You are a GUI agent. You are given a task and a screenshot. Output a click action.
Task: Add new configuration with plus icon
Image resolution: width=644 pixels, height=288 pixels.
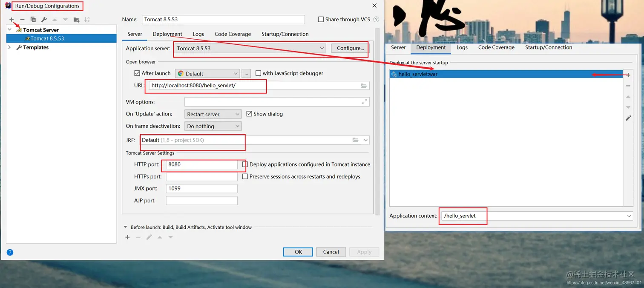point(11,20)
